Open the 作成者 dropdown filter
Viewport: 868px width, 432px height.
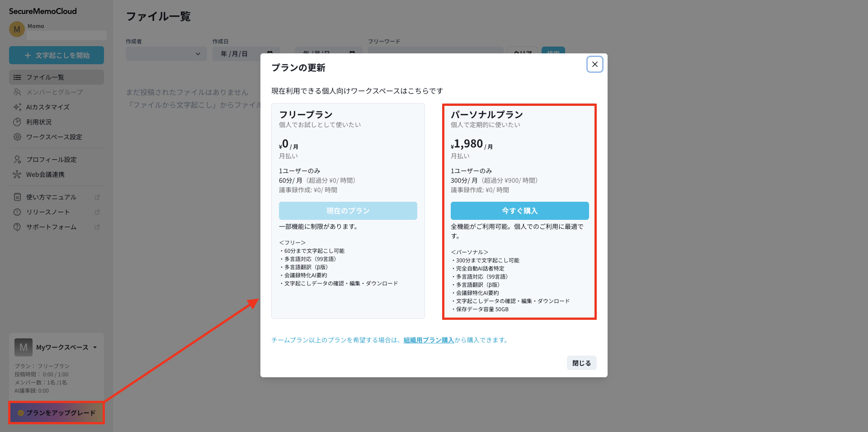pos(163,54)
